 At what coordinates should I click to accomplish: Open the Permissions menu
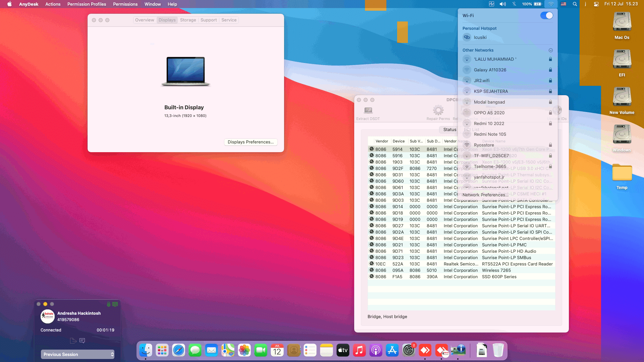point(125,4)
